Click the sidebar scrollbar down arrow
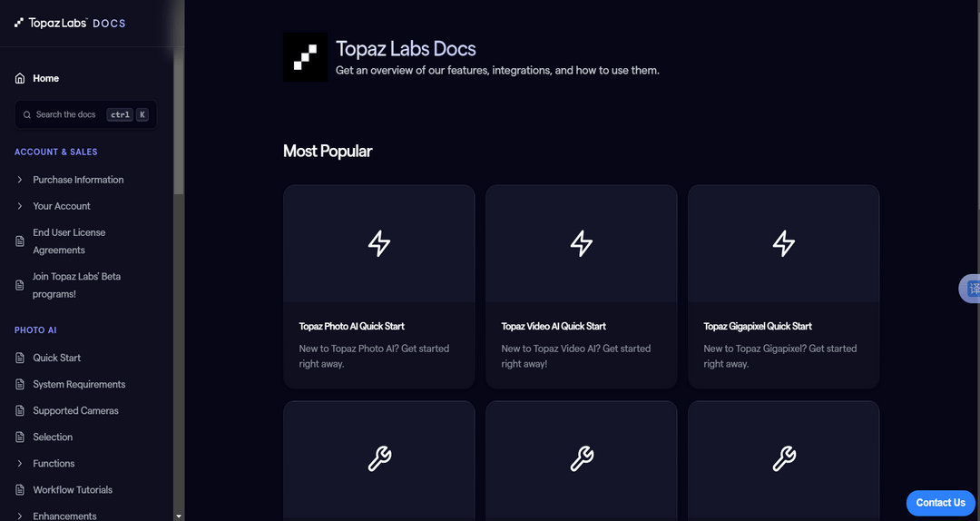This screenshot has width=980, height=521. tap(179, 516)
